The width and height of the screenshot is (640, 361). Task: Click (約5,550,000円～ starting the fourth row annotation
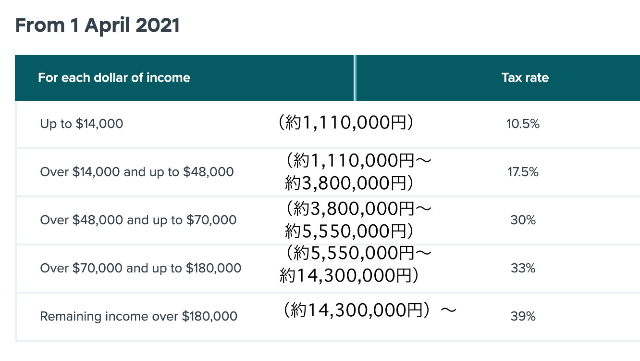click(358, 253)
